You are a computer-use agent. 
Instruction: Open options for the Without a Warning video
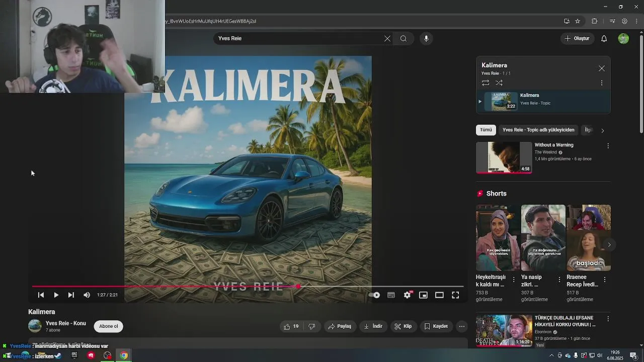608,146
